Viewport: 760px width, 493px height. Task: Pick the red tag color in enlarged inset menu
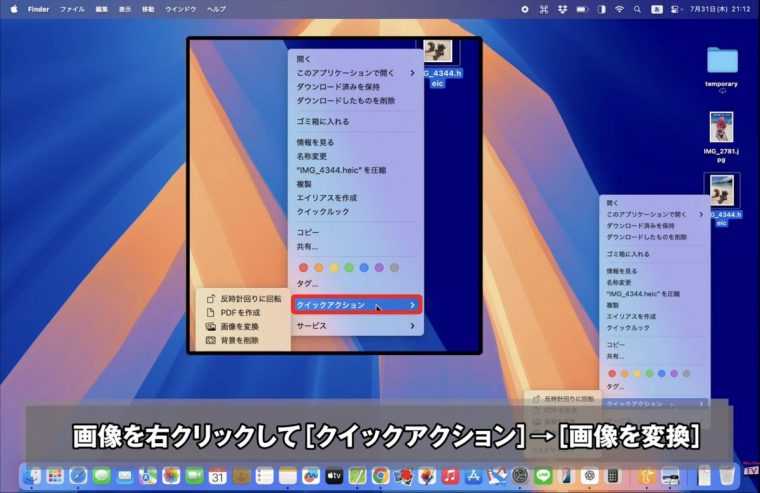(x=303, y=268)
